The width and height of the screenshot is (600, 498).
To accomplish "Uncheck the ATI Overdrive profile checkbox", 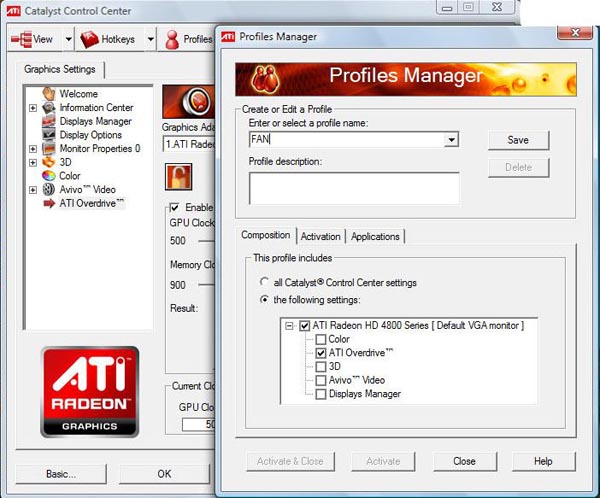I will (321, 353).
